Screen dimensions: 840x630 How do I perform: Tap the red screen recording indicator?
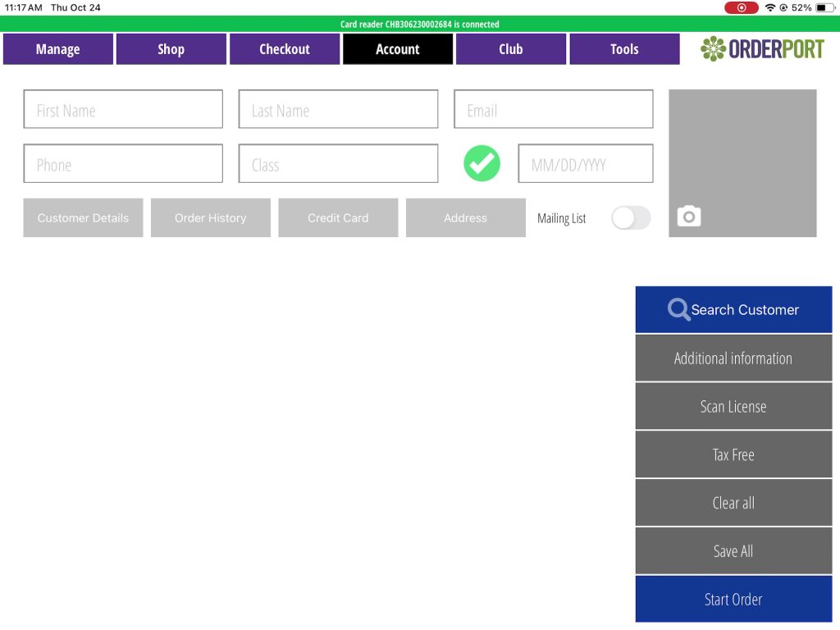(741, 7)
